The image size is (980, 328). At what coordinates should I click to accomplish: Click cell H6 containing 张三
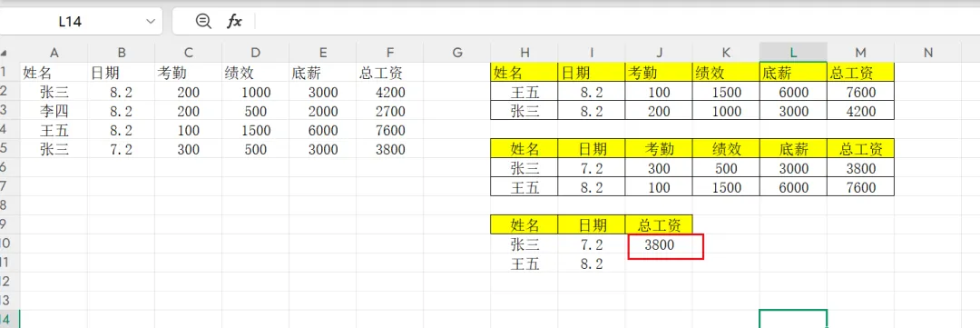[524, 168]
